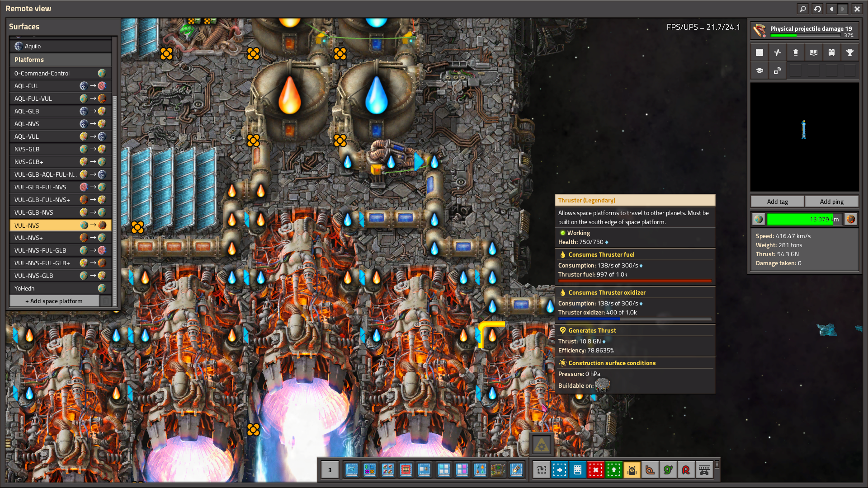
Task: Go back with the left arrow button
Action: pyautogui.click(x=831, y=9)
